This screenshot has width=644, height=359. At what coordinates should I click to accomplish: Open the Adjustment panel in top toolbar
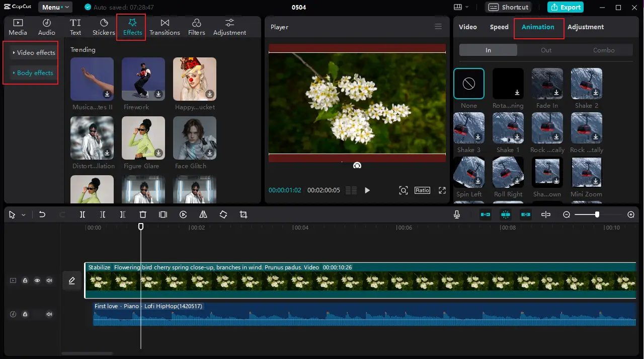(229, 27)
